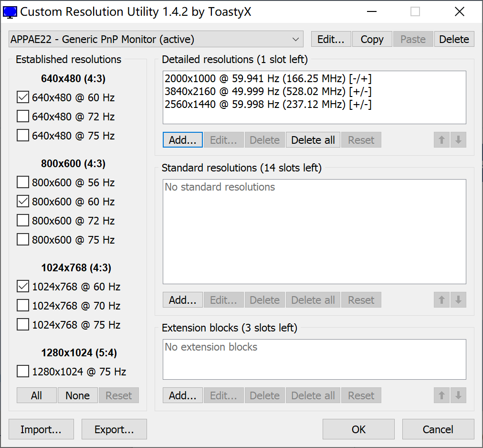Screen dimensions: 483x448
Task: Click Reset under Standard resolutions
Action: 361,300
